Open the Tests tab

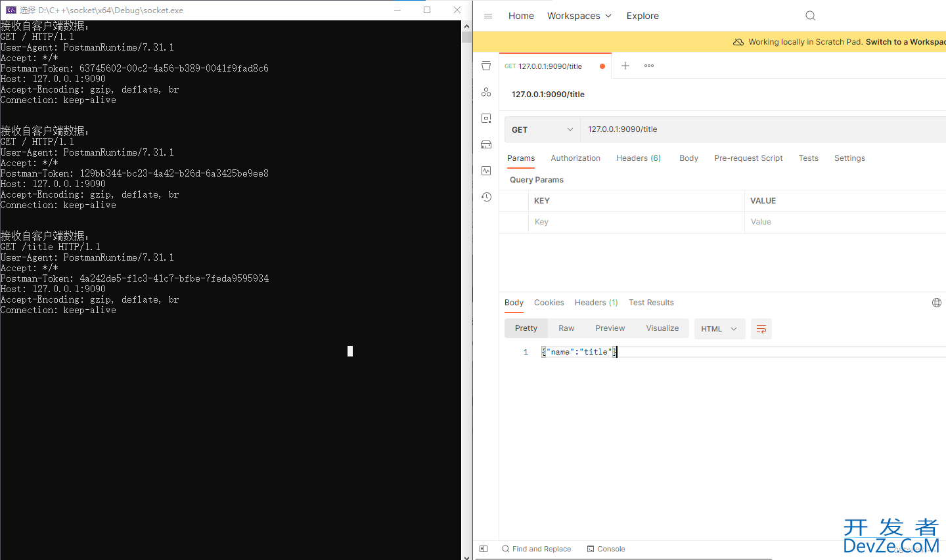809,158
